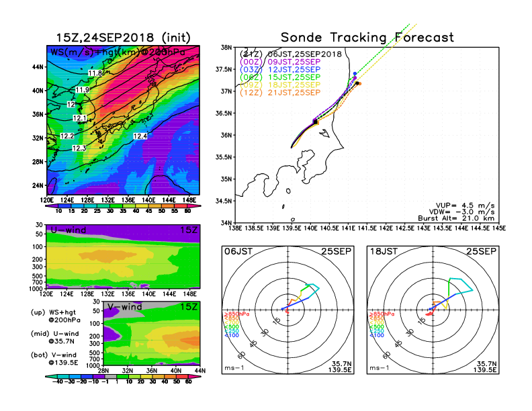Click the '≥850hPa' legend on the 06JST hodograph
This screenshot has width=532, height=411.
(236, 314)
